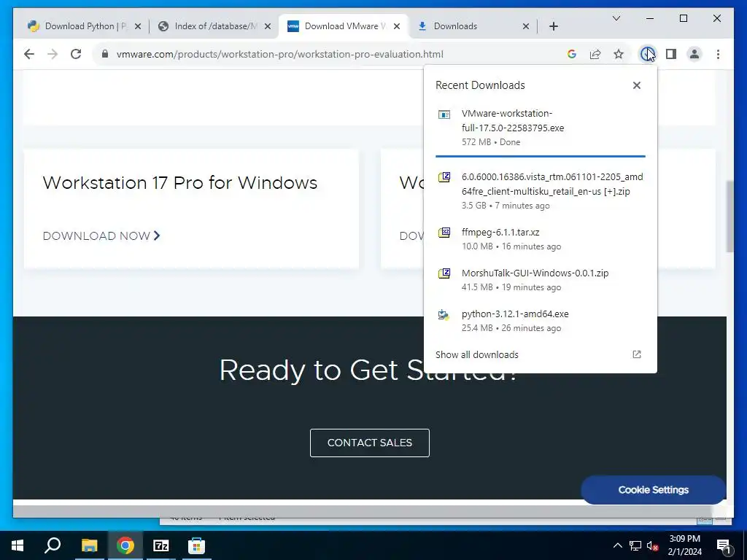Open the Windows Start menu

pyautogui.click(x=18, y=545)
